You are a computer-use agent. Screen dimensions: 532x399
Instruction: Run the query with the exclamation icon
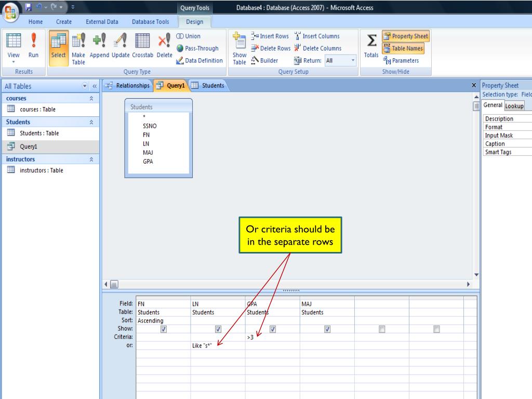pos(33,45)
